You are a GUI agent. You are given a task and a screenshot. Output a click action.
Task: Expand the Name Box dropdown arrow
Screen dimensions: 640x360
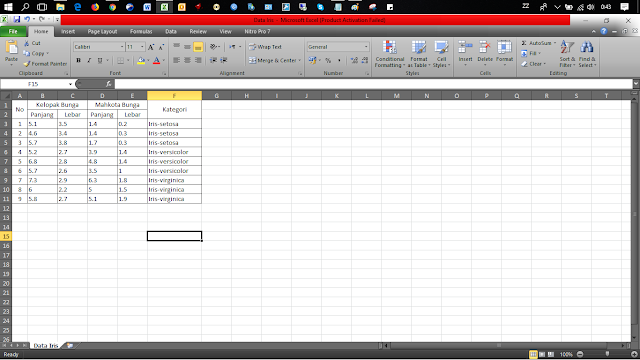pos(70,84)
